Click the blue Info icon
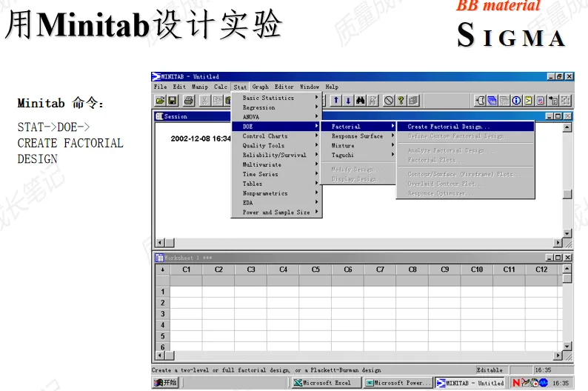This screenshot has height=391, width=588. click(516, 101)
